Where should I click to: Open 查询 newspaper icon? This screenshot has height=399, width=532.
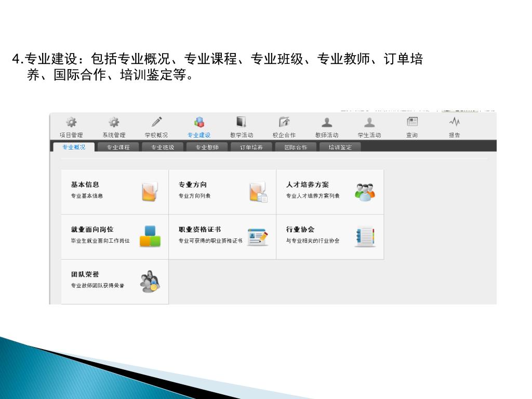[412, 122]
